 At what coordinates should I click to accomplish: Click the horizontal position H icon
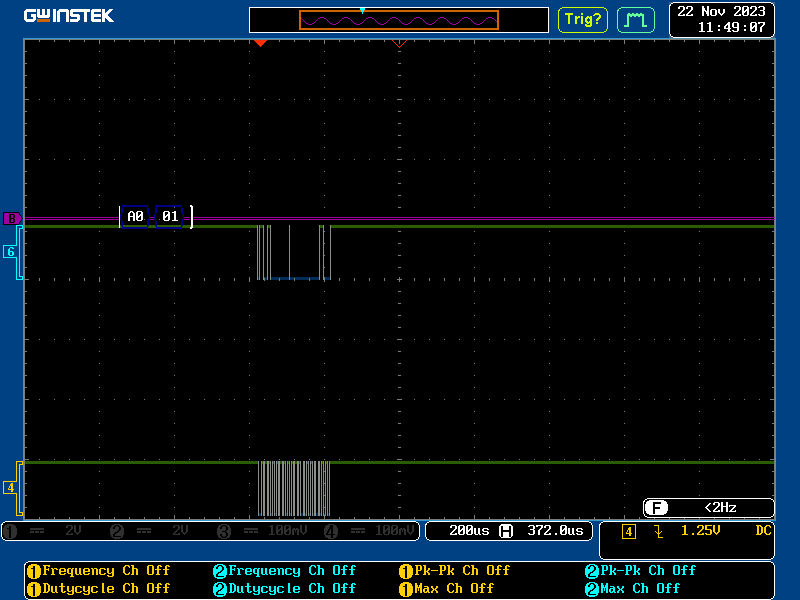506,531
